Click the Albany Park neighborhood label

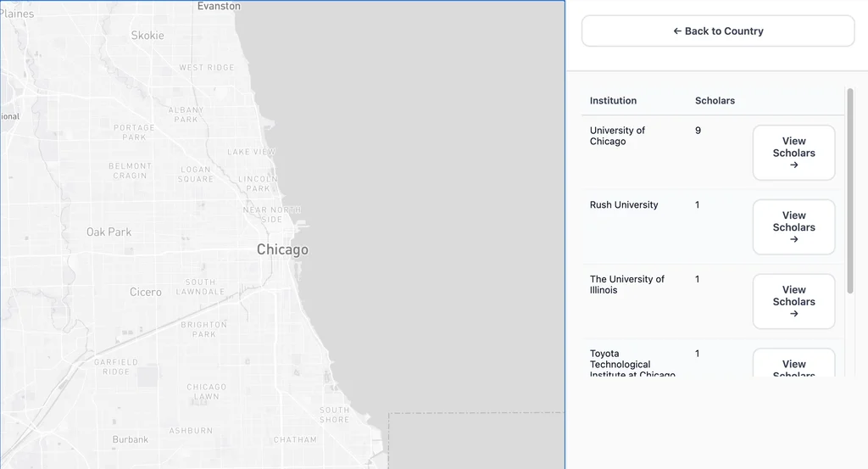(x=186, y=114)
